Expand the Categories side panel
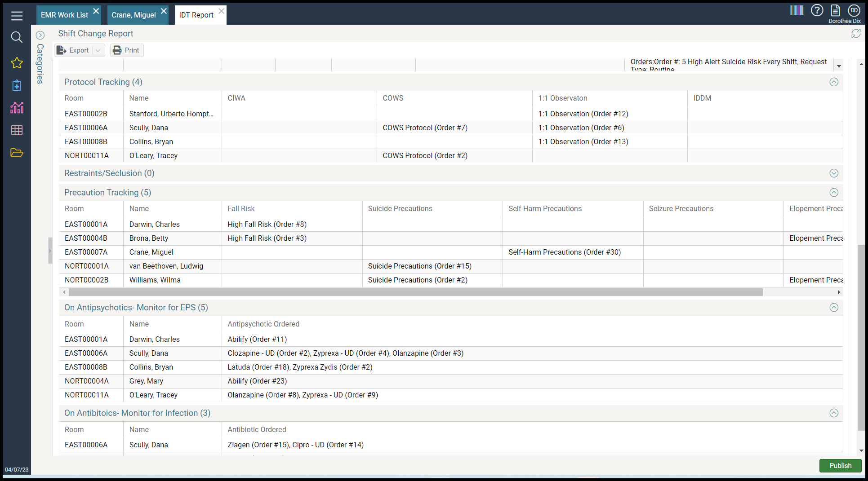Viewport: 868px width, 481px height. pyautogui.click(x=40, y=35)
